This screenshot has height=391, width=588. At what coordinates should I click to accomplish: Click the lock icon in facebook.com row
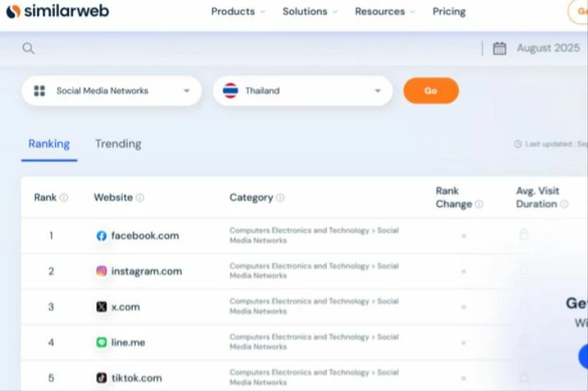[524, 235]
